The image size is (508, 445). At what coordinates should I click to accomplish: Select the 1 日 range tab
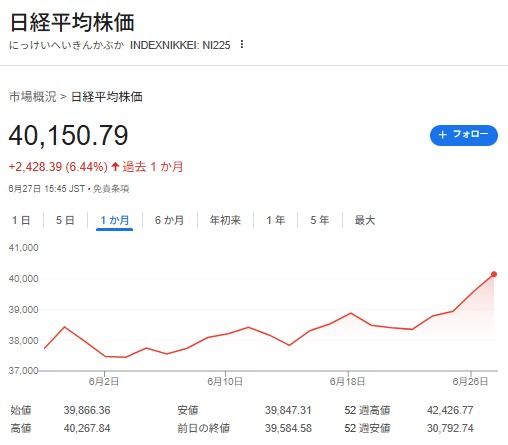coord(21,220)
